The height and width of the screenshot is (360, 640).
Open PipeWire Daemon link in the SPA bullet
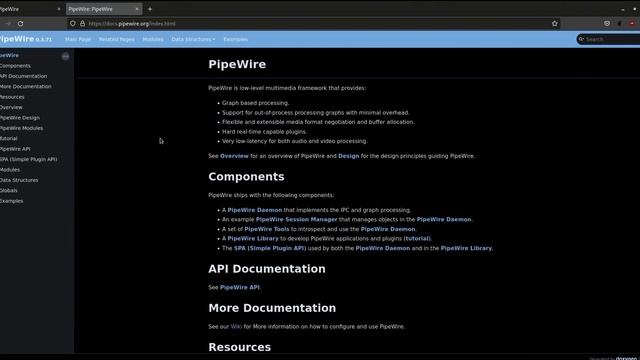(383, 248)
